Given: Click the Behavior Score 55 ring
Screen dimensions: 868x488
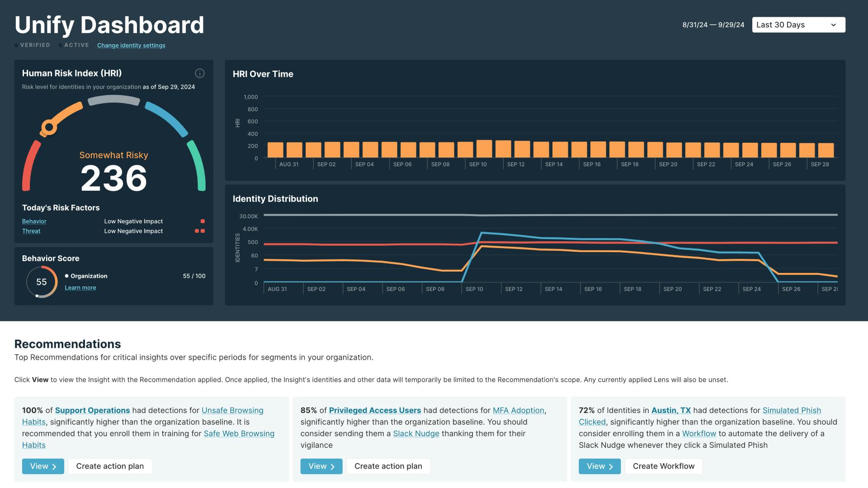Looking at the screenshot, I should [42, 282].
